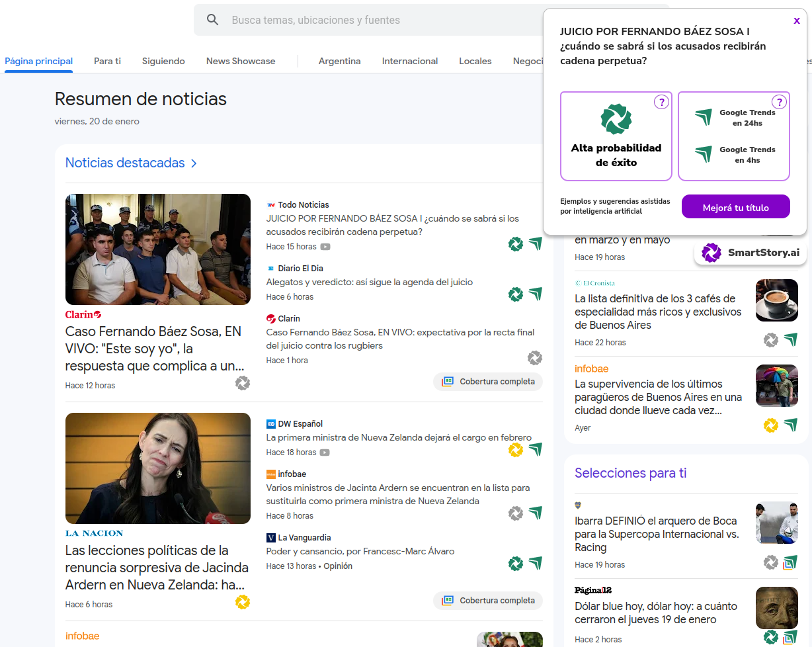Click Jacinda Ardern photo thumbnail
The width and height of the screenshot is (812, 647).
pos(158,468)
